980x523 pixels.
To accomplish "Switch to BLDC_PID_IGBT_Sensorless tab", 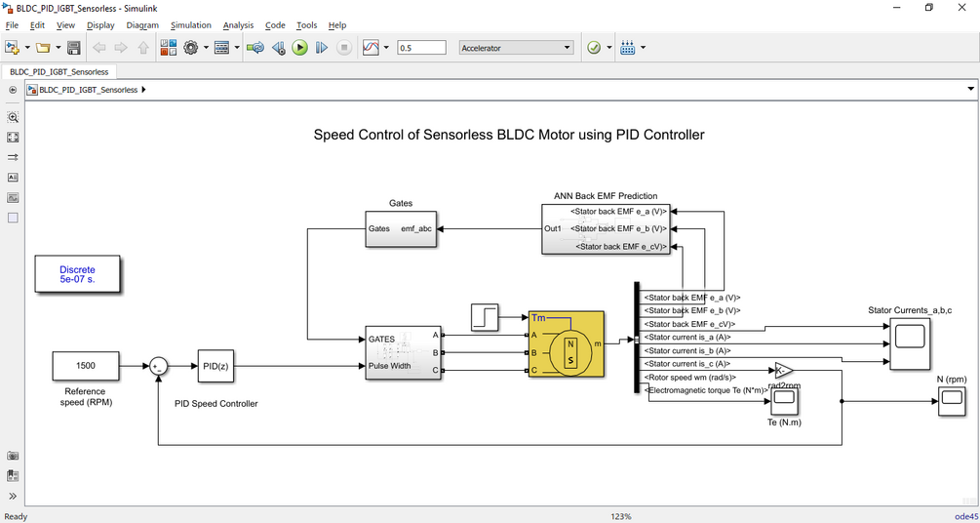I will [59, 72].
